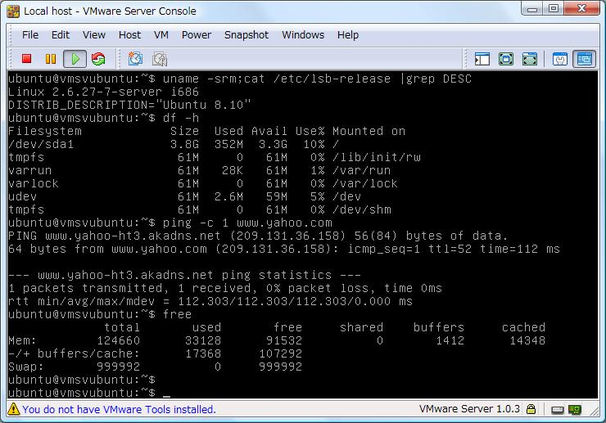The width and height of the screenshot is (606, 423).
Task: Reset the virtual machine with restart icon
Action: pyautogui.click(x=98, y=59)
